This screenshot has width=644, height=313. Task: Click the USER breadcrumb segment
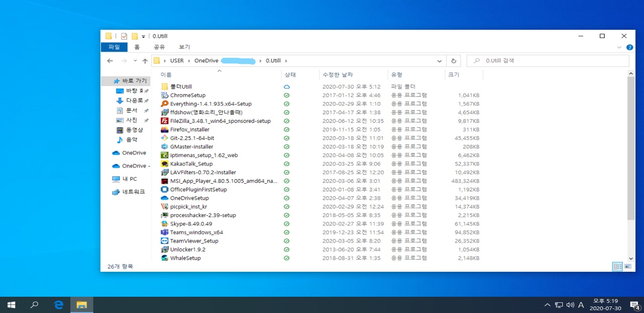click(177, 61)
